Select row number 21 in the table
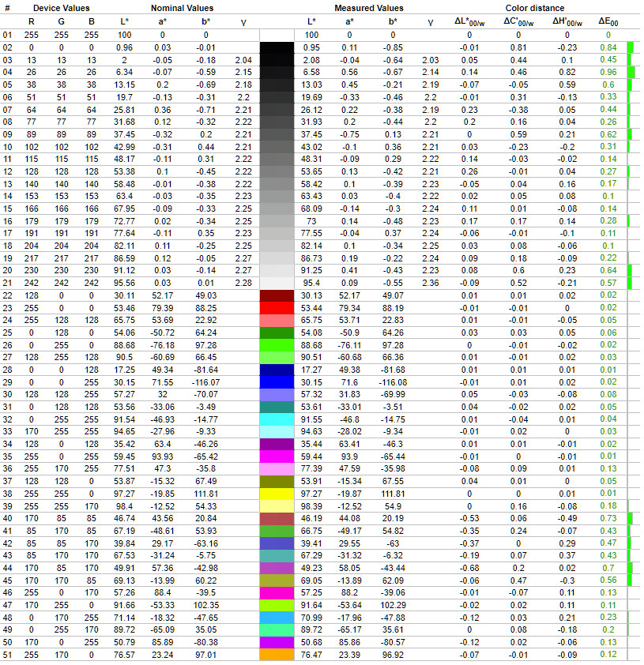This screenshot has height=665, width=644. click(7, 283)
